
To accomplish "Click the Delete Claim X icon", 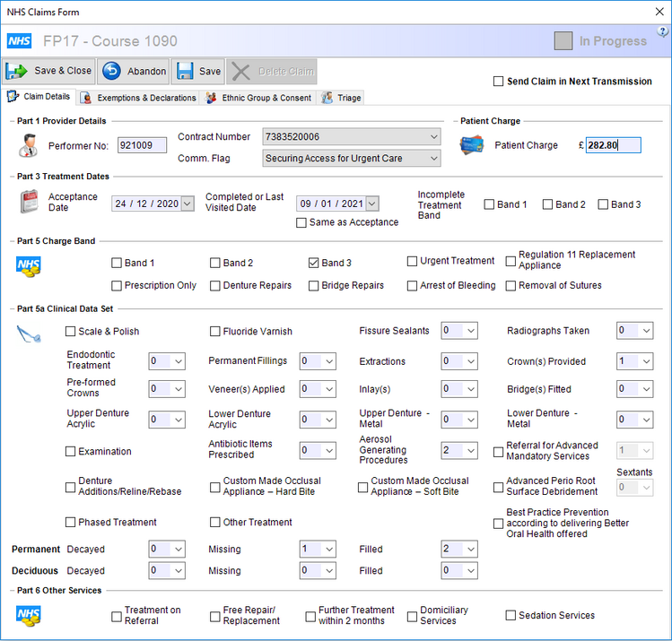I will coord(240,72).
